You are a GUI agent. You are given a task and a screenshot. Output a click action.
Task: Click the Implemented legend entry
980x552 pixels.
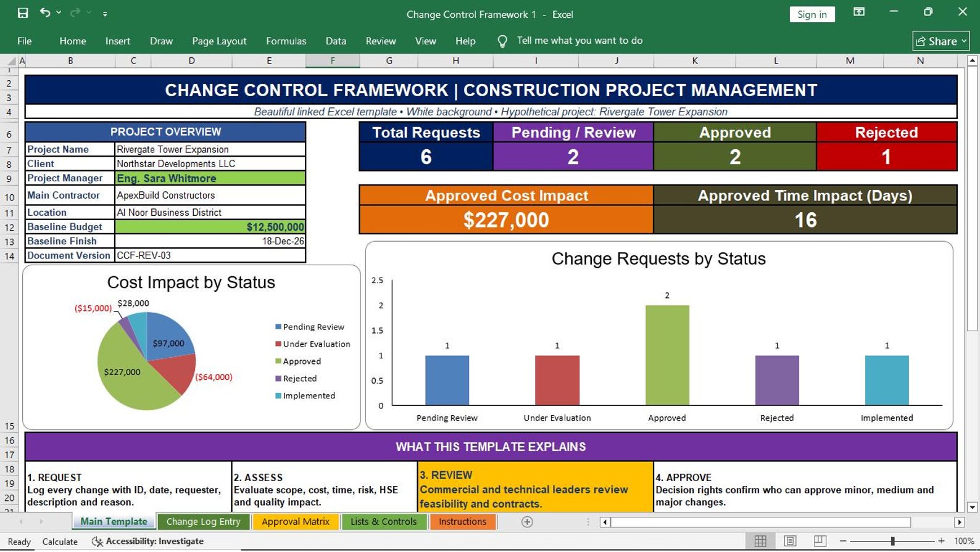pos(305,396)
